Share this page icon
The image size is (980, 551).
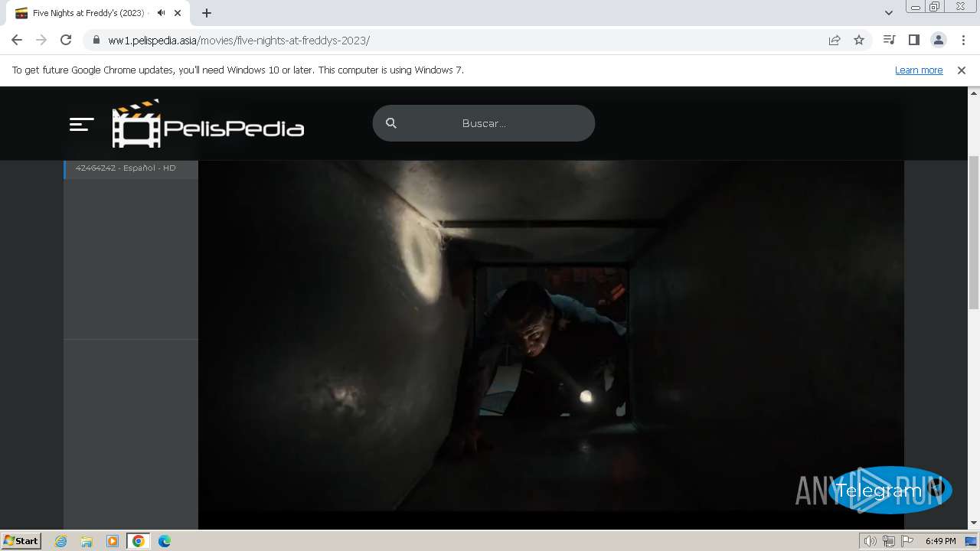click(835, 41)
